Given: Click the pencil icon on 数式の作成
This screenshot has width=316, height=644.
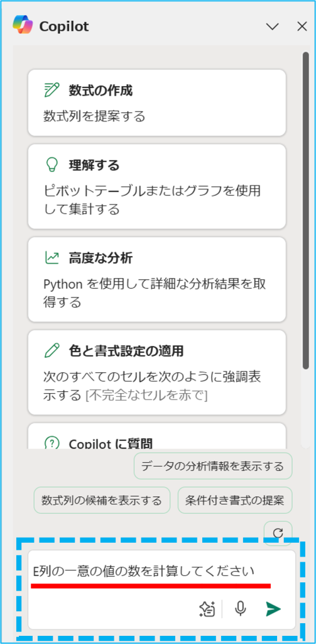Looking at the screenshot, I should 52,89.
